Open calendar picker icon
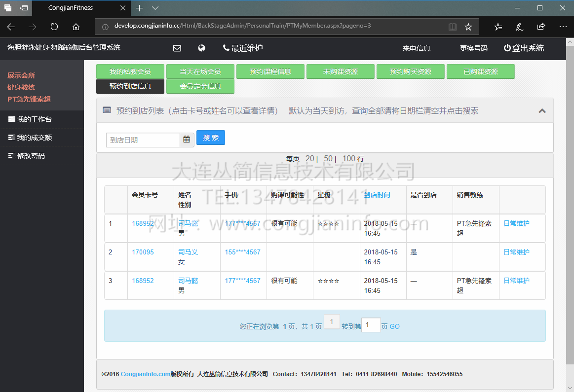The image size is (574, 392). (187, 140)
